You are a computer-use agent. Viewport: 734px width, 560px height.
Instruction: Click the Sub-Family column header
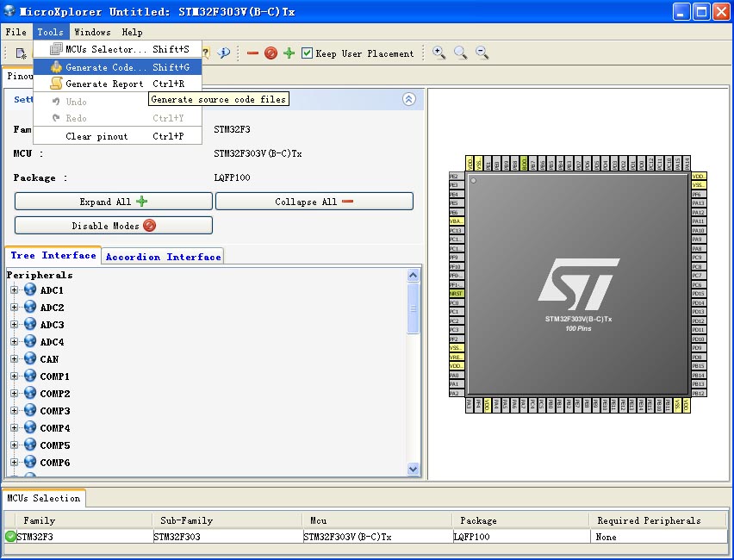(x=227, y=520)
